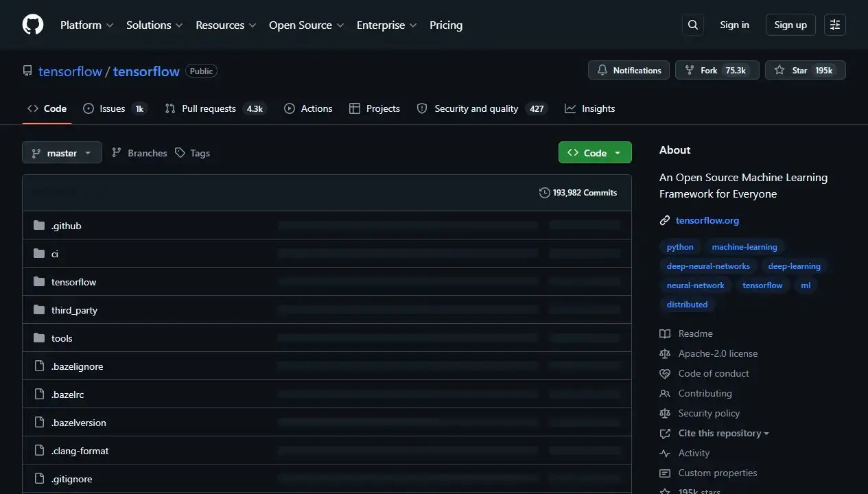Open the third_party folder name
This screenshot has width=868, height=494.
pos(74,310)
